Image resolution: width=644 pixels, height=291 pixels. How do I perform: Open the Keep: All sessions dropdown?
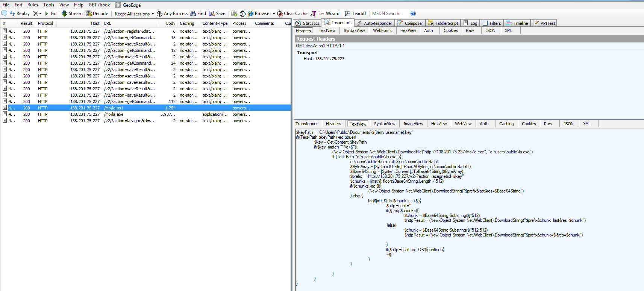point(134,14)
